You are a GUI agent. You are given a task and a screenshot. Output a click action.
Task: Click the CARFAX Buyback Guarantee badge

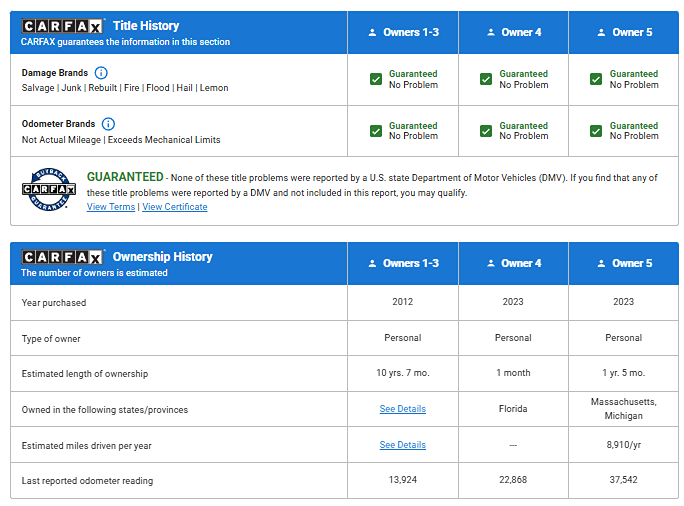pyautogui.click(x=49, y=189)
